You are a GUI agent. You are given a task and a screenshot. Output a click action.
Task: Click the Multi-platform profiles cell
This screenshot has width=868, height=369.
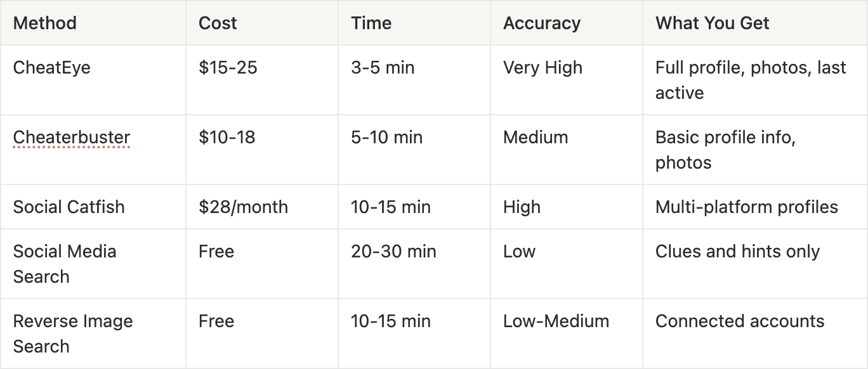coord(746,207)
